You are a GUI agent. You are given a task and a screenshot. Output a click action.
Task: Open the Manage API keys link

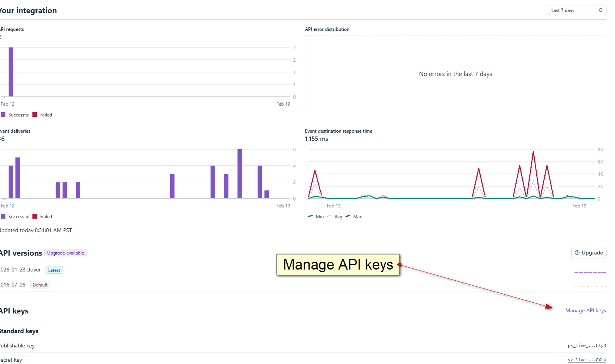click(585, 310)
